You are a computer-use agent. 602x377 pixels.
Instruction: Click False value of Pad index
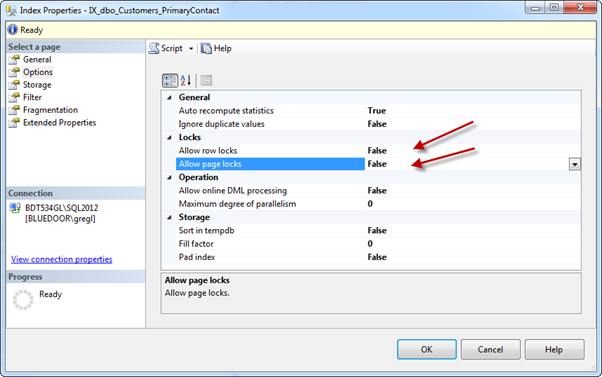click(377, 257)
